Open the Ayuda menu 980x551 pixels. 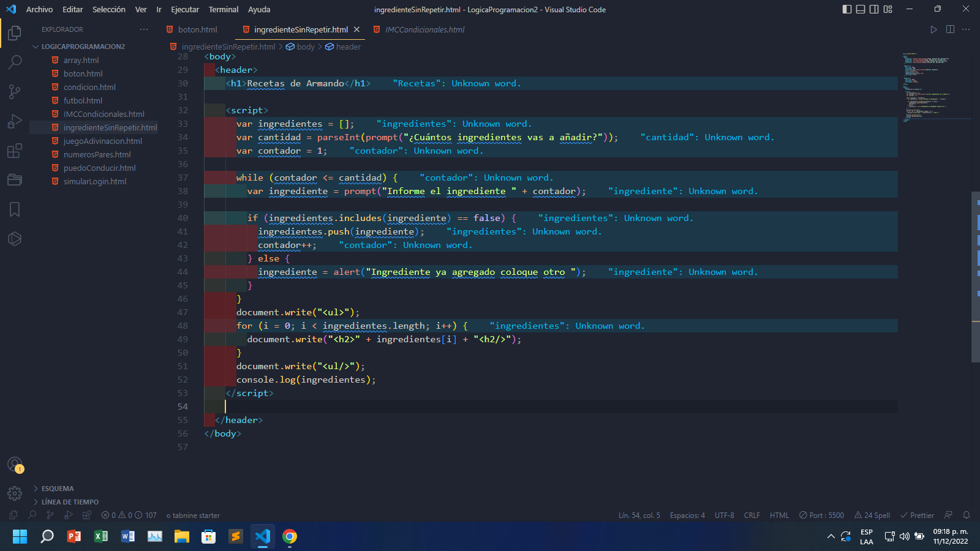coord(259,9)
